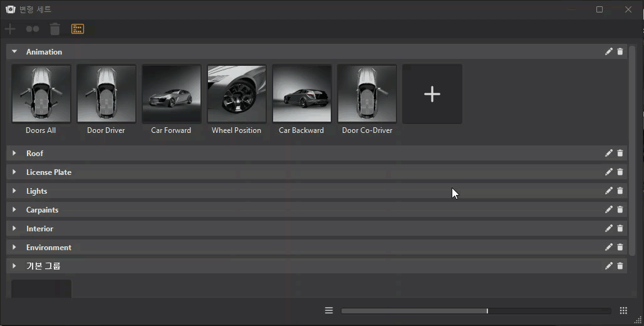The image size is (644, 326).
Task: Edit the 기본 그룹 group pencil icon
Action: click(x=609, y=266)
